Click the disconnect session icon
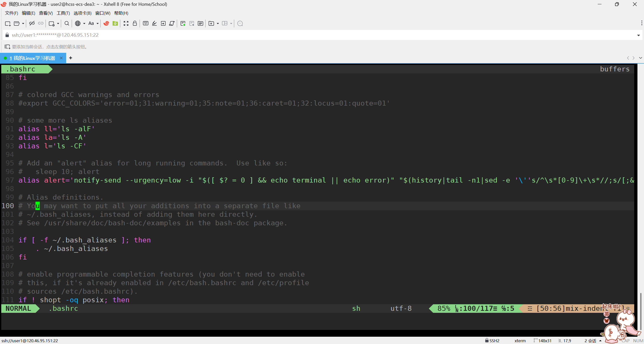The height and width of the screenshot is (344, 644). click(32, 23)
